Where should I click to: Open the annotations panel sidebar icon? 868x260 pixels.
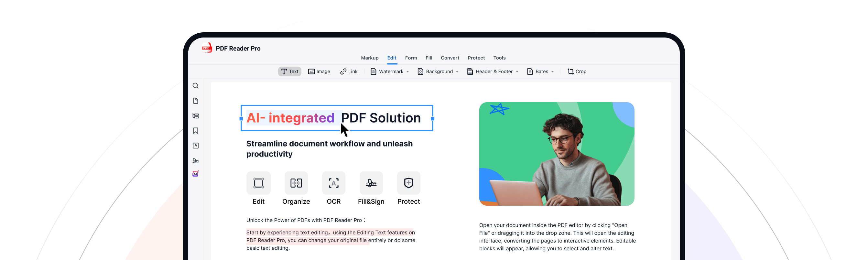[x=195, y=146]
